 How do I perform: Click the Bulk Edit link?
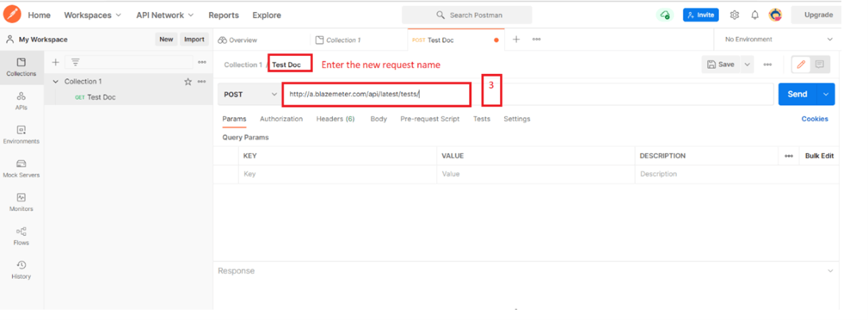819,156
